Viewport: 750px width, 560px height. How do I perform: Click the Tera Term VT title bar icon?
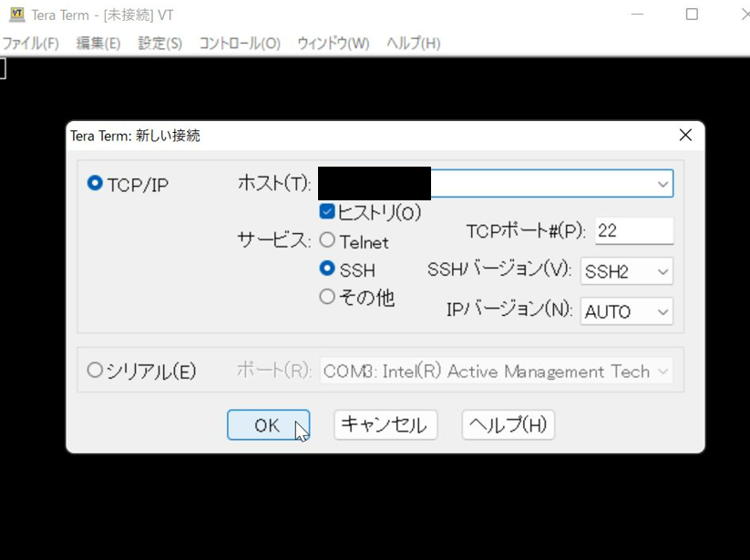pyautogui.click(x=17, y=15)
